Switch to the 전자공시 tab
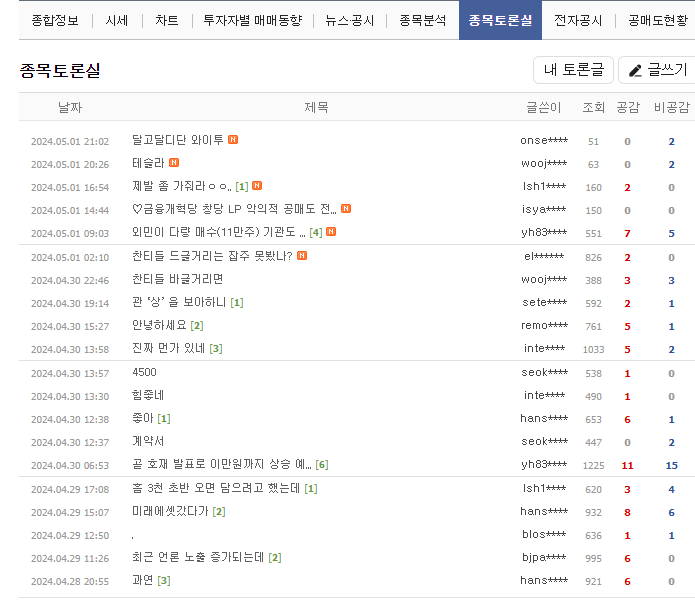695x606 pixels. click(578, 20)
